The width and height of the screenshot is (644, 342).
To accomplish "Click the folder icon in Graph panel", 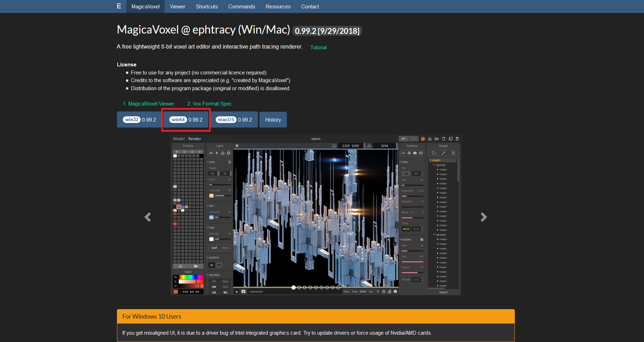I will 434,153.
